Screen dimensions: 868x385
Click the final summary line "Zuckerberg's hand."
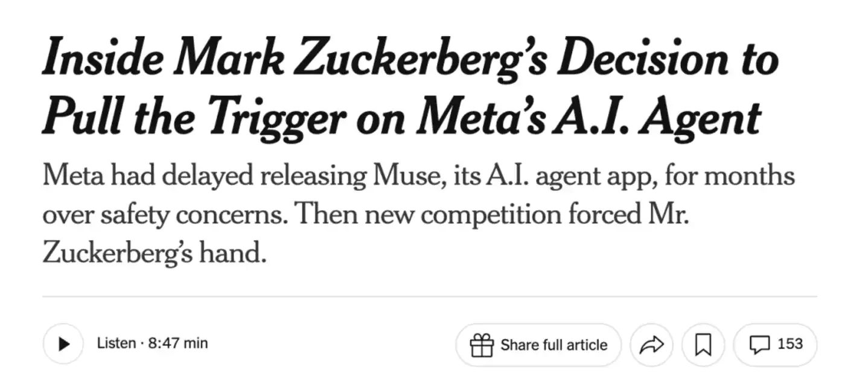point(155,253)
